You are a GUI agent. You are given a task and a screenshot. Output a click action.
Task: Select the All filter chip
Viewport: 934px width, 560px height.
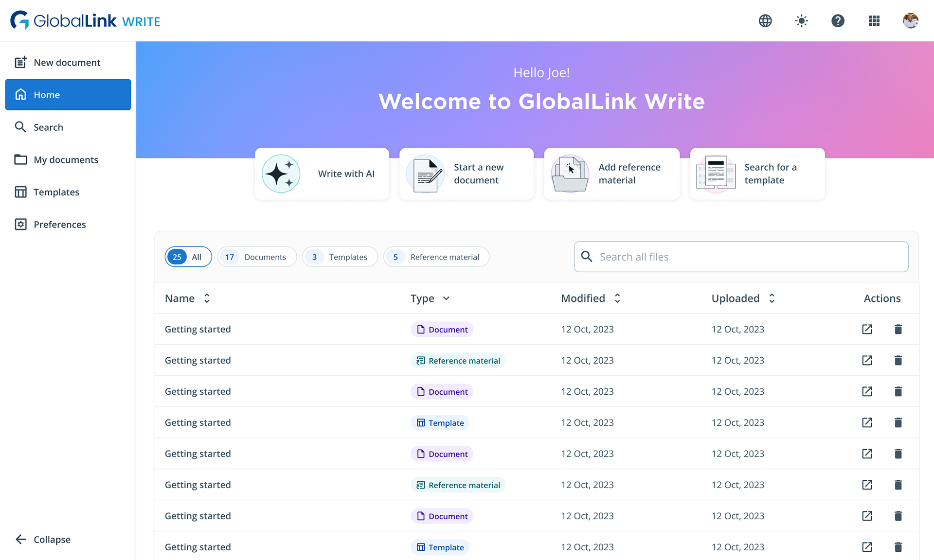pos(188,257)
